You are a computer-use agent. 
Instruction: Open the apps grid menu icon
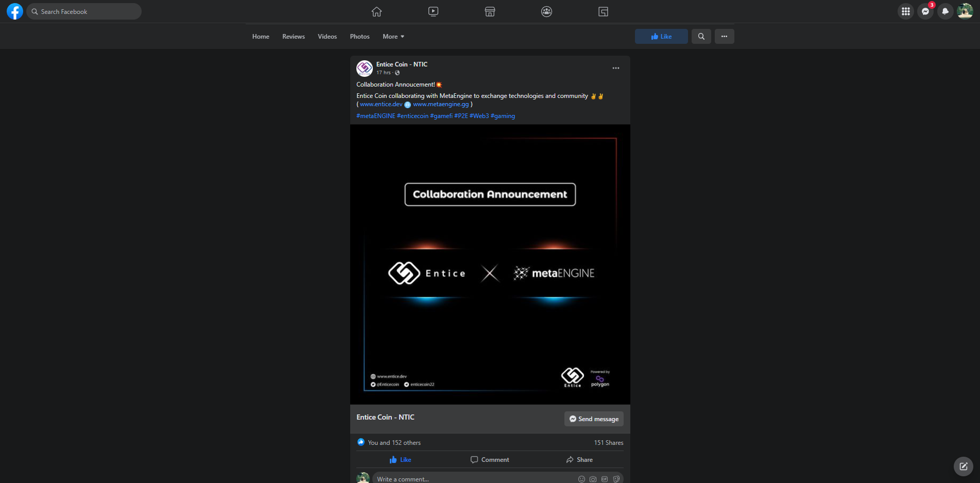point(905,11)
